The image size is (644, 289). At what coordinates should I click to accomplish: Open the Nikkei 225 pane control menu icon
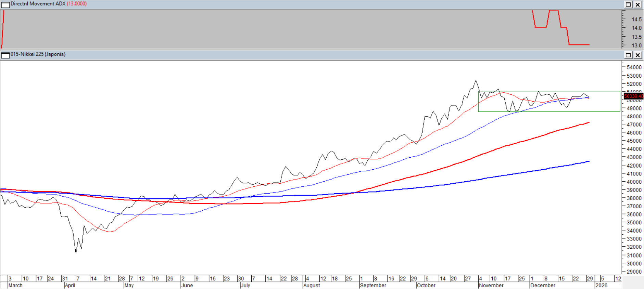[x=5, y=55]
